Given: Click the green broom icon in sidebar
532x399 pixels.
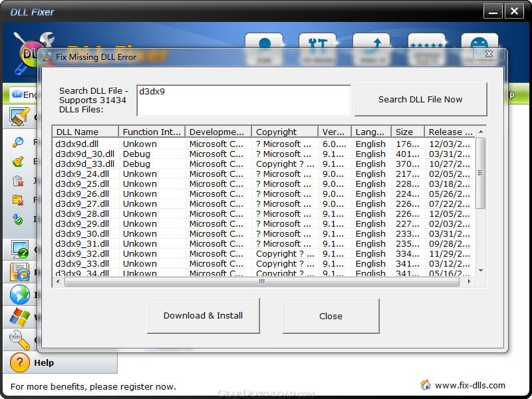Looking at the screenshot, I should [18, 162].
